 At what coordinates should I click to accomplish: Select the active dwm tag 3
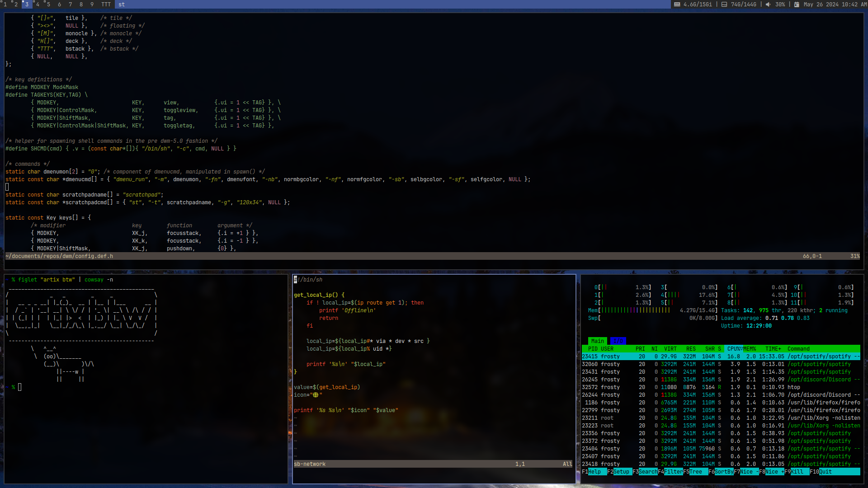click(27, 5)
